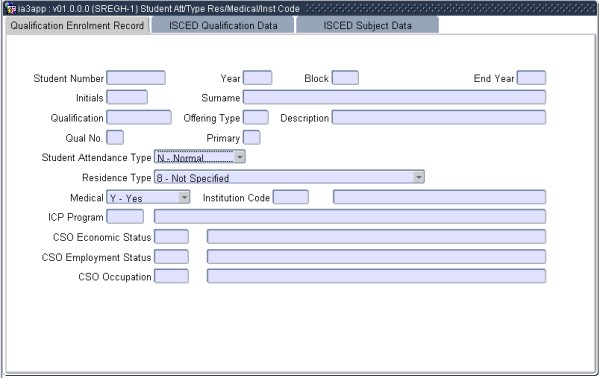Click the Surname text field
Viewport: 600px width, 378px height.
pos(395,97)
